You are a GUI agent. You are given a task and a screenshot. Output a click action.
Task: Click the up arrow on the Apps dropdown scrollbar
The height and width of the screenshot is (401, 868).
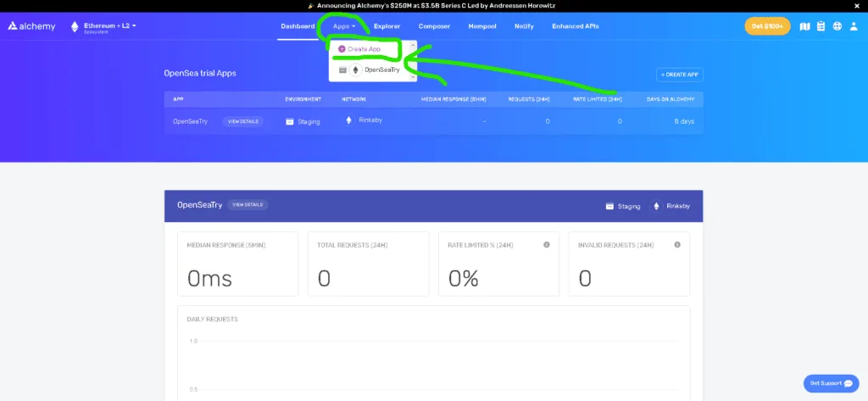413,44
